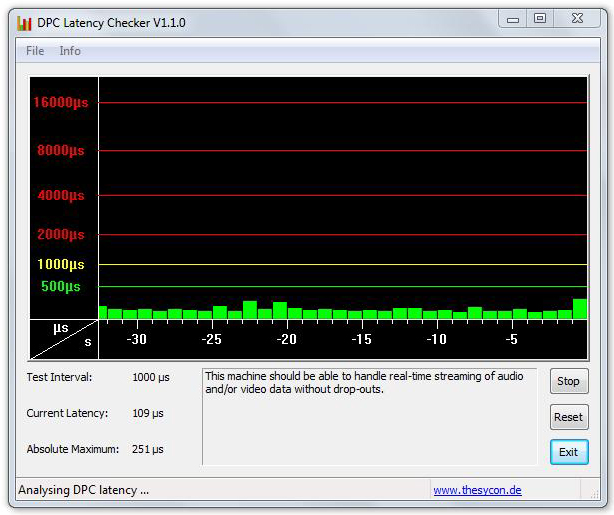Click the 2000µs axis label
This screenshot has height=515, width=614.
tap(61, 234)
